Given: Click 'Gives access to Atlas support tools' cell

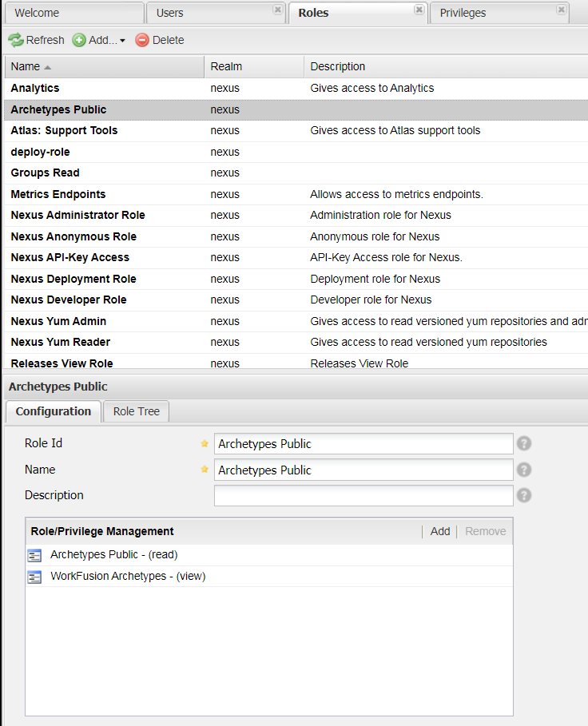Looking at the screenshot, I should click(395, 130).
